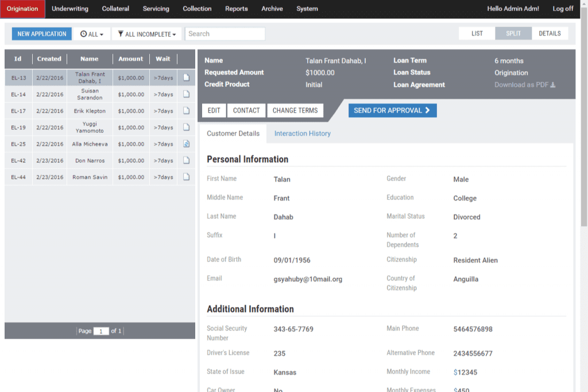Click blue document icon for Alla Micheeva
The height and width of the screenshot is (392, 588).
coord(186,144)
